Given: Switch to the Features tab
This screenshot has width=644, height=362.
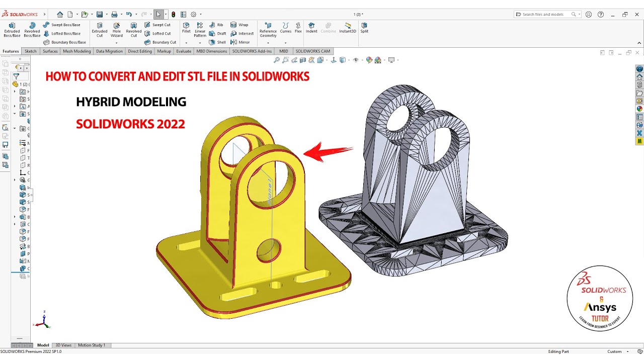Looking at the screenshot, I should 11,51.
